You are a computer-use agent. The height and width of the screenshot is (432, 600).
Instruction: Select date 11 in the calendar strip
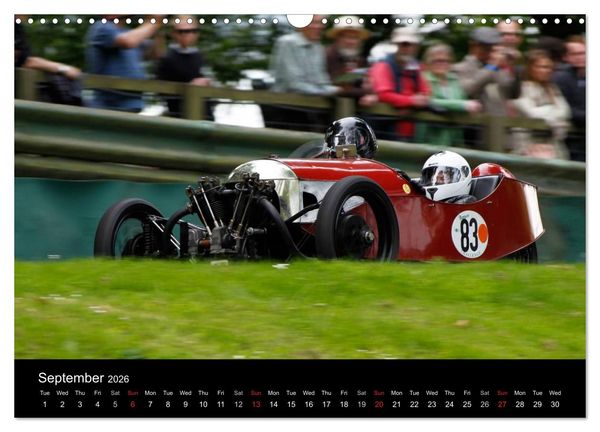pyautogui.click(x=221, y=404)
